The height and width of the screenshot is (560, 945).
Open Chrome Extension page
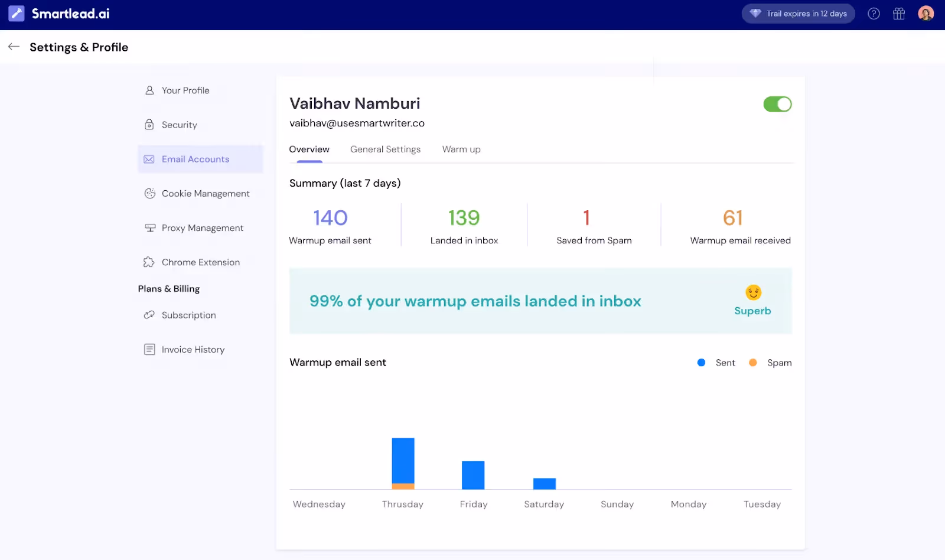[200, 262]
